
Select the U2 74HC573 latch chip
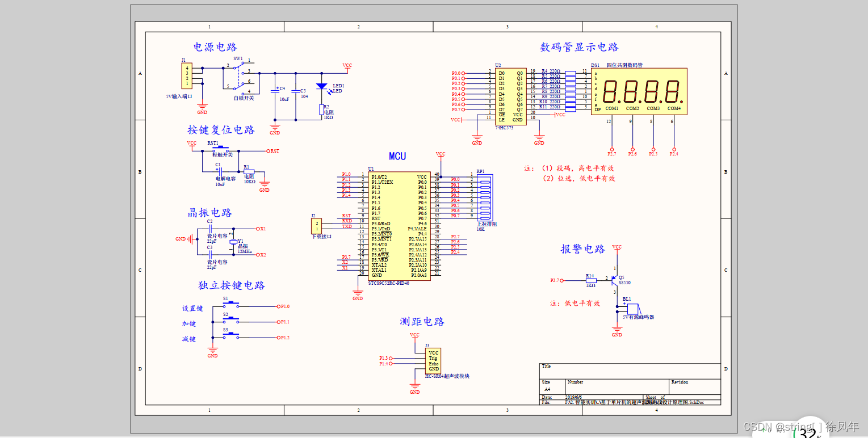coord(510,96)
